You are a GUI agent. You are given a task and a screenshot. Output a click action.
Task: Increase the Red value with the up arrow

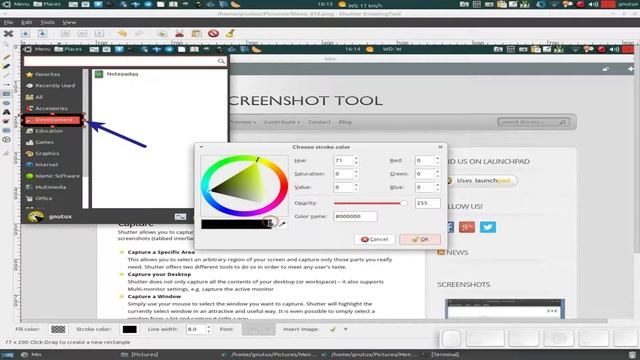[x=438, y=158]
